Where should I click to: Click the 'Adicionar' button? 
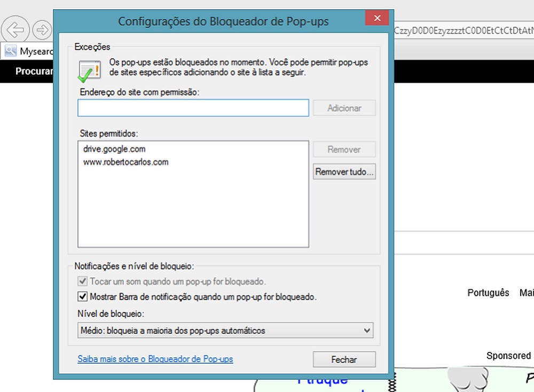344,108
